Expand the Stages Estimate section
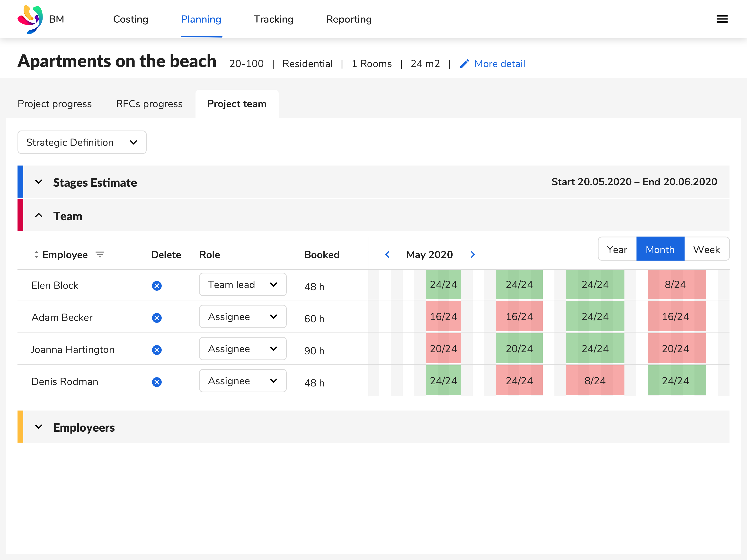The image size is (747, 560). 38,182
